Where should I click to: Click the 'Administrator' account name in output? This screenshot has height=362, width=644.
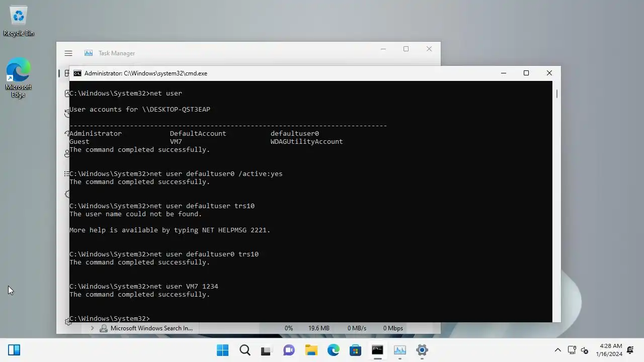click(96, 133)
